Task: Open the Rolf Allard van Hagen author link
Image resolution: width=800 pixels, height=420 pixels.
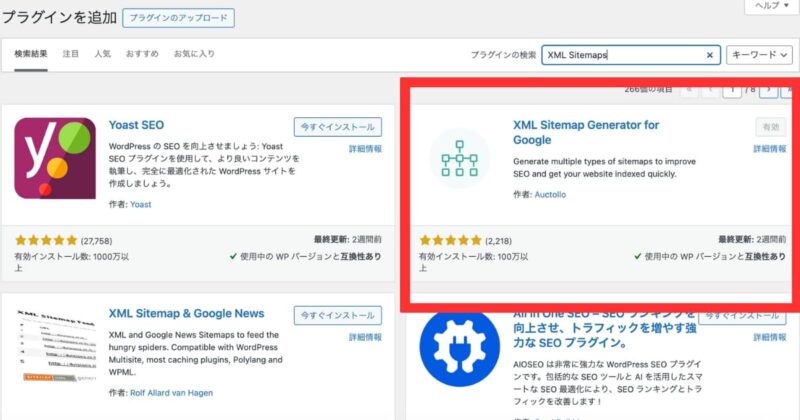Action: 171,393
